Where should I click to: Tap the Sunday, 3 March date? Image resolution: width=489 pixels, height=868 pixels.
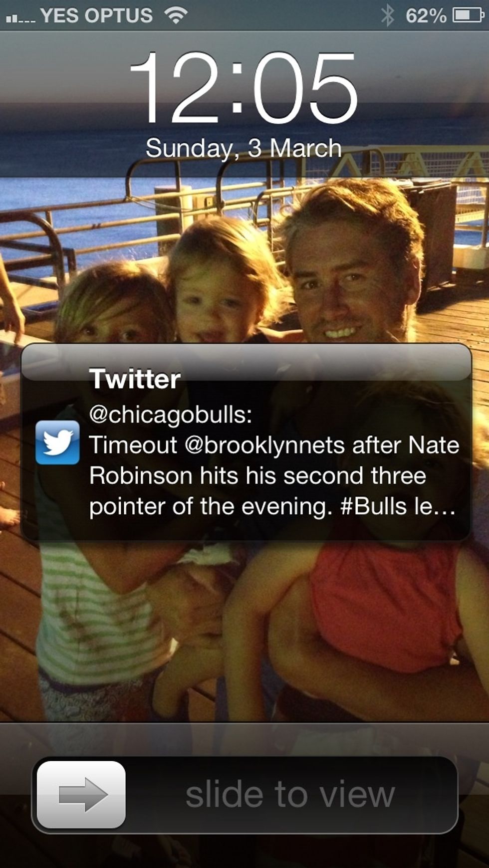(x=244, y=148)
